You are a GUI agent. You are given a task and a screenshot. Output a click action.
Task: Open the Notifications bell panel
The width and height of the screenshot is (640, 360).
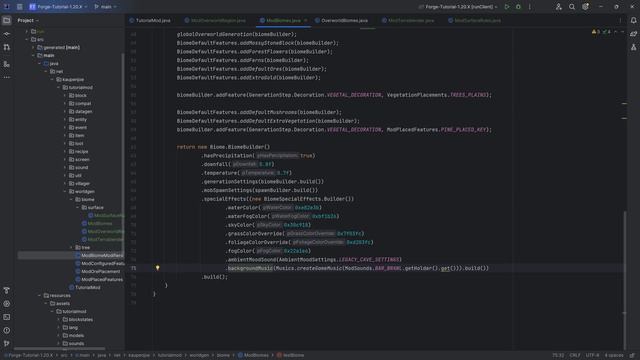tap(633, 20)
